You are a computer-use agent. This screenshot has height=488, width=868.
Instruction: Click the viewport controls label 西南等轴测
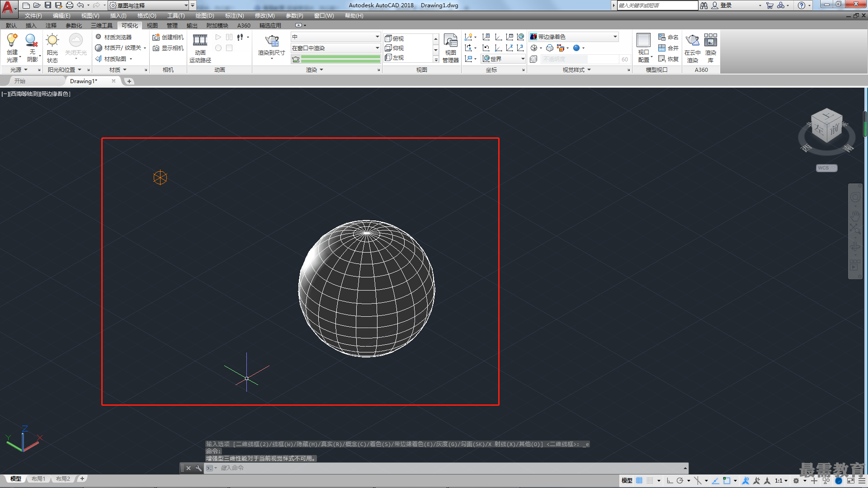(25, 94)
